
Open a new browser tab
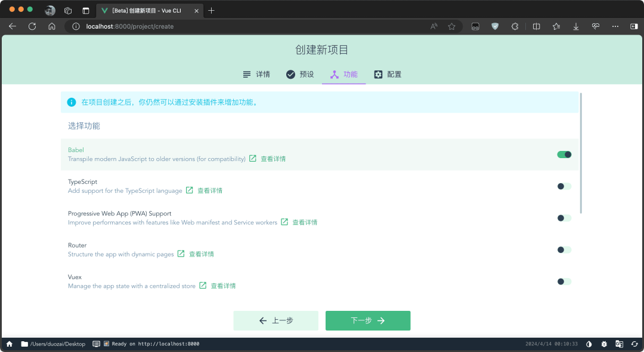(x=211, y=11)
